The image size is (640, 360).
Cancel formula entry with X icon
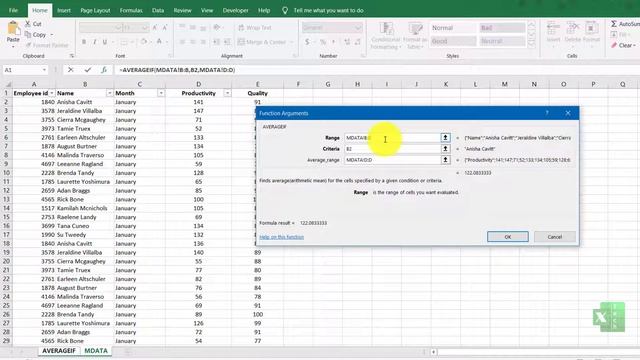(x=71, y=70)
